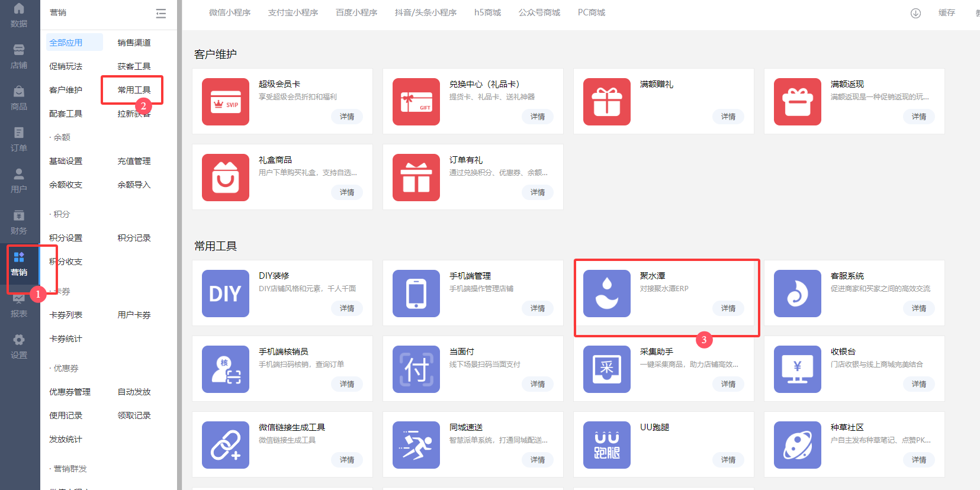Viewport: 980px width, 490px height.
Task: Click the 手机端管理 phone icon
Action: pyautogui.click(x=416, y=294)
